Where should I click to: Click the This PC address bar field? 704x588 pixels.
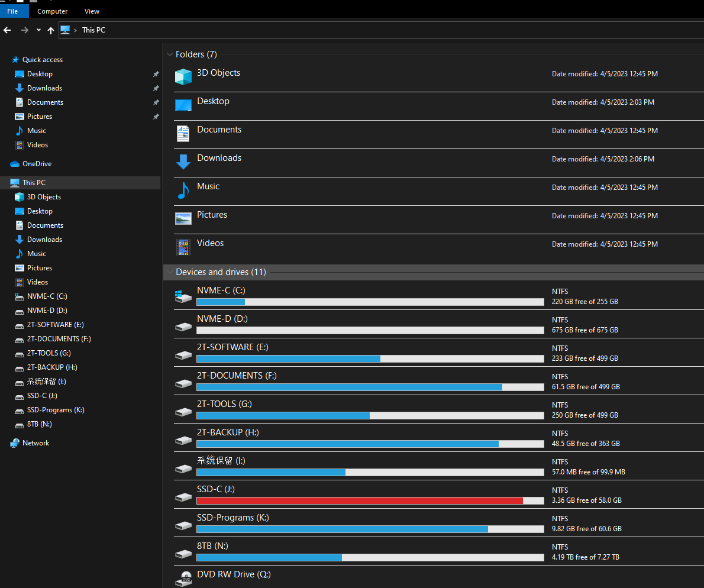(355, 30)
